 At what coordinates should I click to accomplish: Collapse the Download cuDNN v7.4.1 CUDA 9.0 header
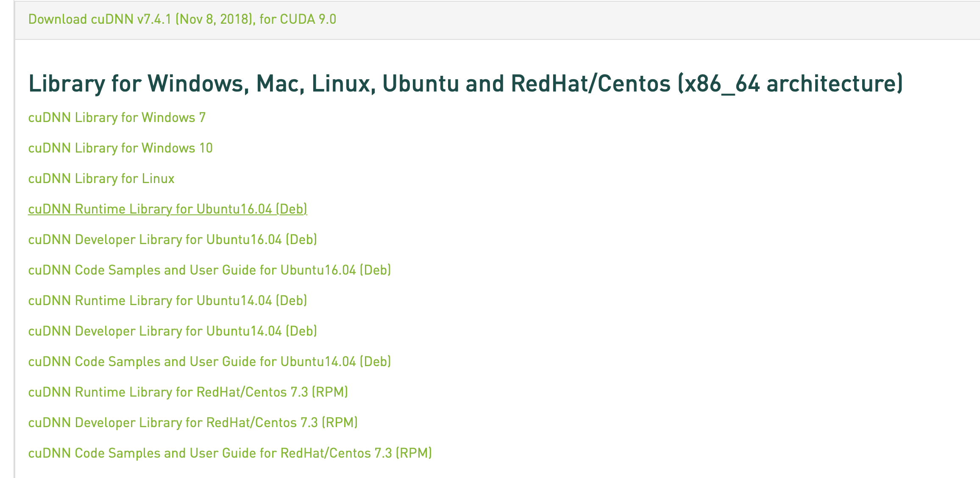tap(182, 19)
